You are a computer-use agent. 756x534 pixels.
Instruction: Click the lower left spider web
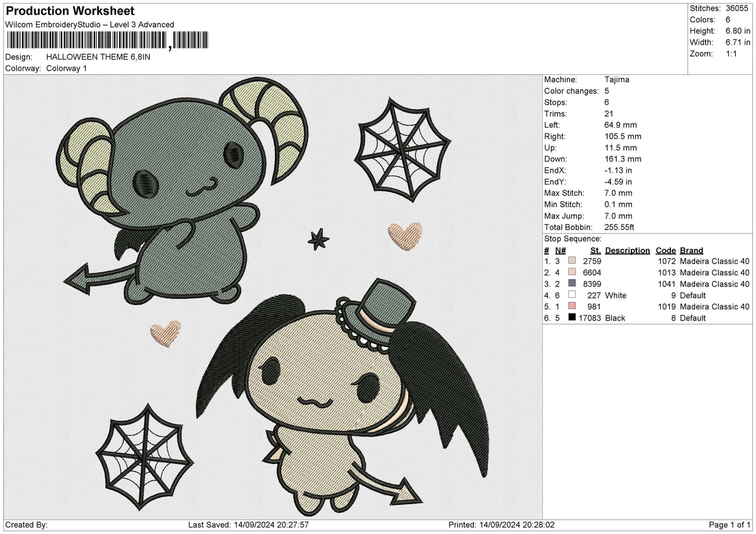click(x=142, y=451)
